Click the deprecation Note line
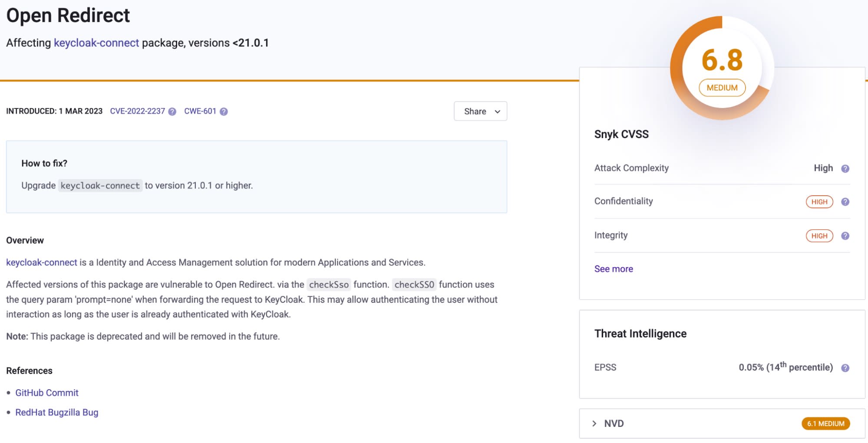This screenshot has height=443, width=868. (x=143, y=336)
